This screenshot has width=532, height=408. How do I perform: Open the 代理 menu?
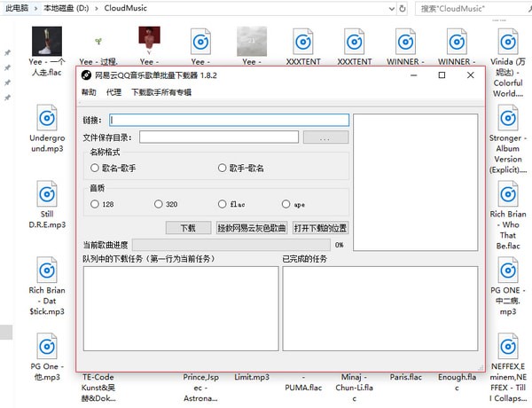pos(113,92)
